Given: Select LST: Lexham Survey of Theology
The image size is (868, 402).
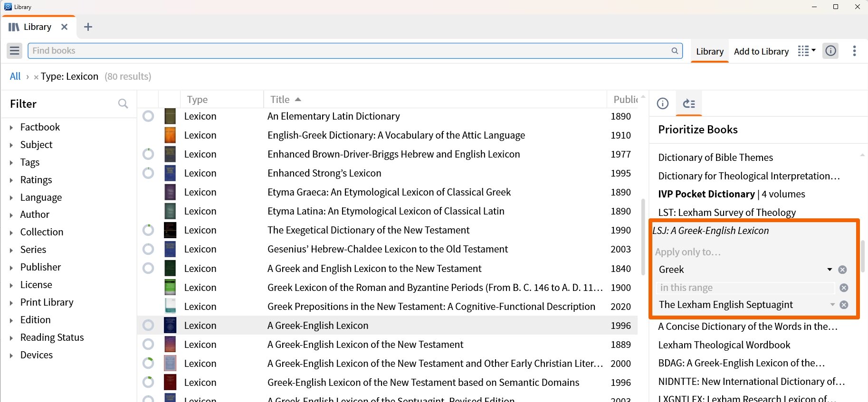Looking at the screenshot, I should click(727, 213).
